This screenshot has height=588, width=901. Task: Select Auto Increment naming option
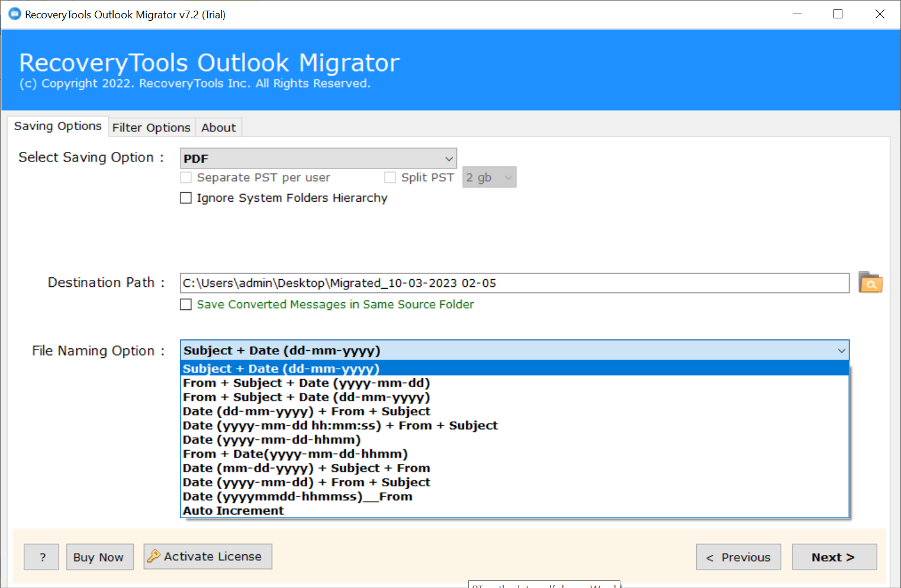click(514, 511)
